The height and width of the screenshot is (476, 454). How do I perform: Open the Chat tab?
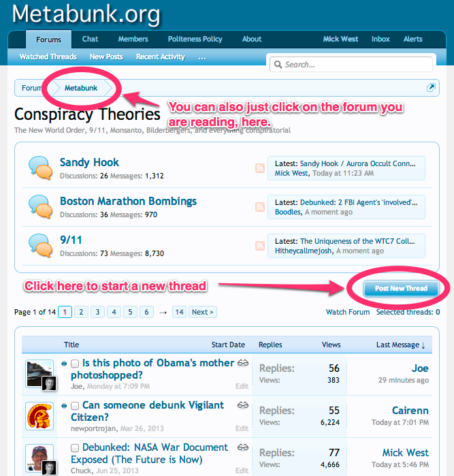coord(90,39)
